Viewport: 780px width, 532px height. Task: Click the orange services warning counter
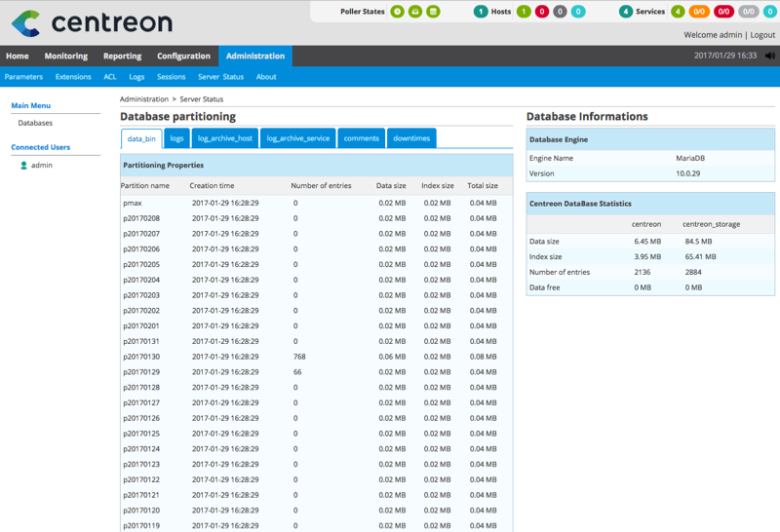(699, 12)
